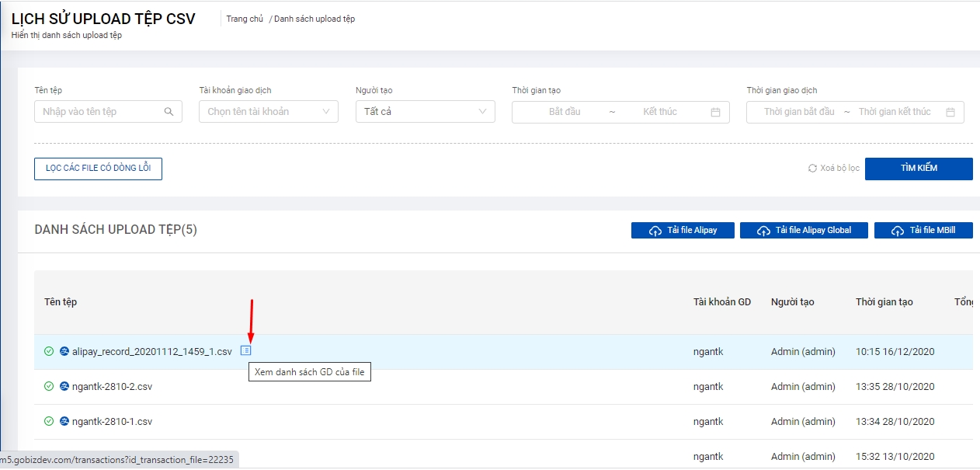Click the transaction list icon beside alipay_record file
Screen dimensions: 980x470
point(246,350)
